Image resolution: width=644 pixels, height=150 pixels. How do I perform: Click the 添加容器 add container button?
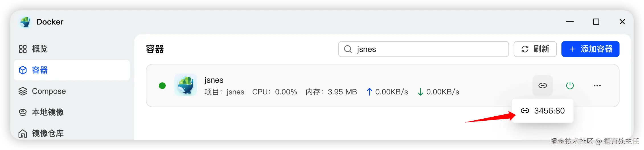[590, 49]
